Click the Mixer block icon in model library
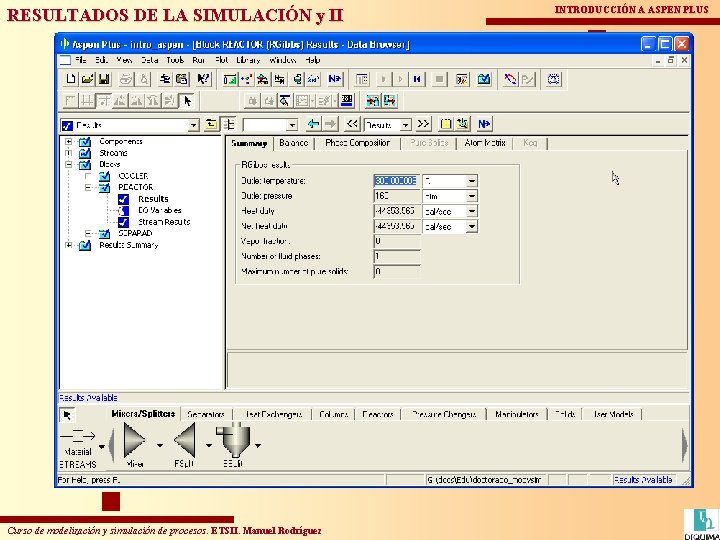This screenshot has height=540, width=720. [x=134, y=440]
